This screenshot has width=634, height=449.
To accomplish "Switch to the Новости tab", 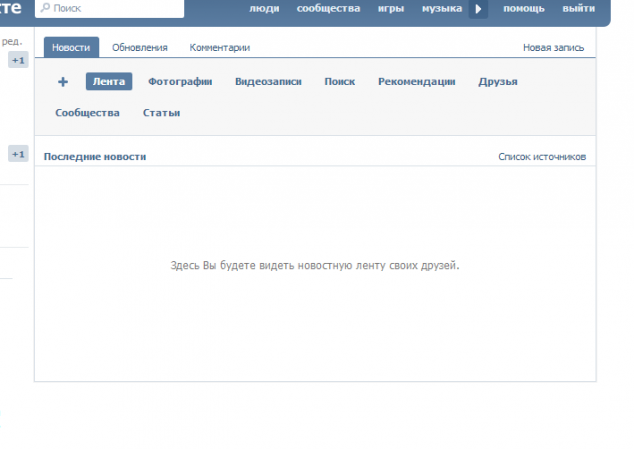I will pos(71,47).
